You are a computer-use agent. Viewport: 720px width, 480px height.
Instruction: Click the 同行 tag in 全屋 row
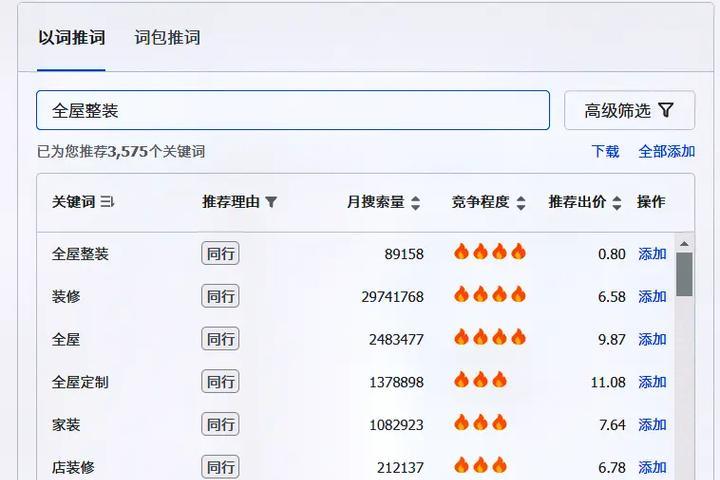[x=220, y=339]
